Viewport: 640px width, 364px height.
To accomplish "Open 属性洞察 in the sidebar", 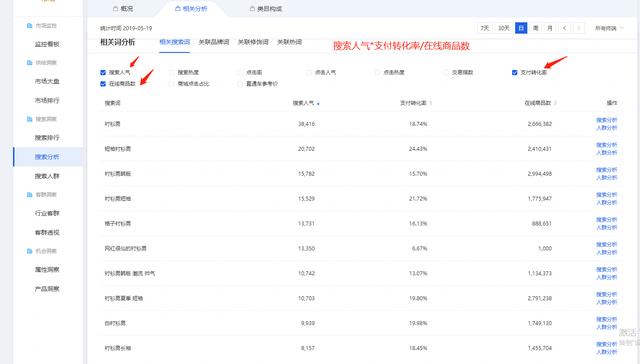I will (47, 269).
